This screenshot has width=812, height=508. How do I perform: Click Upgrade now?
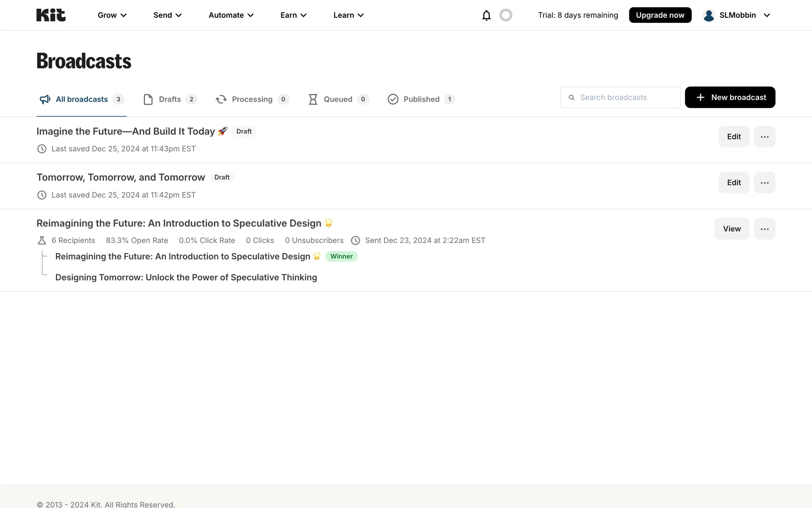pos(660,15)
